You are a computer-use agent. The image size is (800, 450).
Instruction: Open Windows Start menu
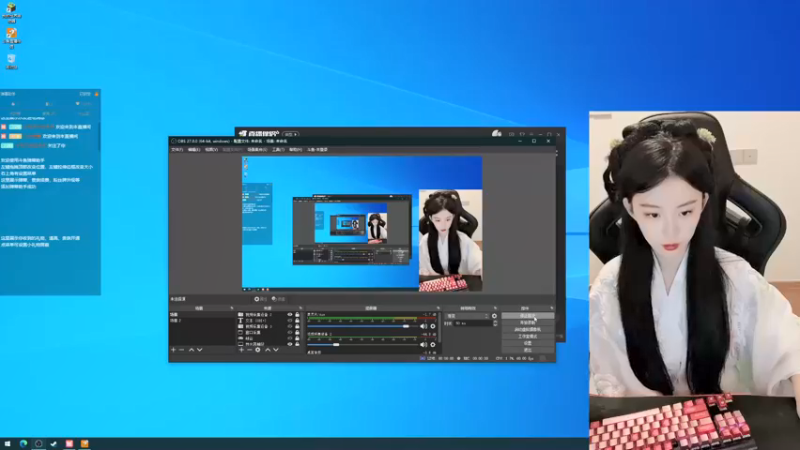click(x=7, y=444)
